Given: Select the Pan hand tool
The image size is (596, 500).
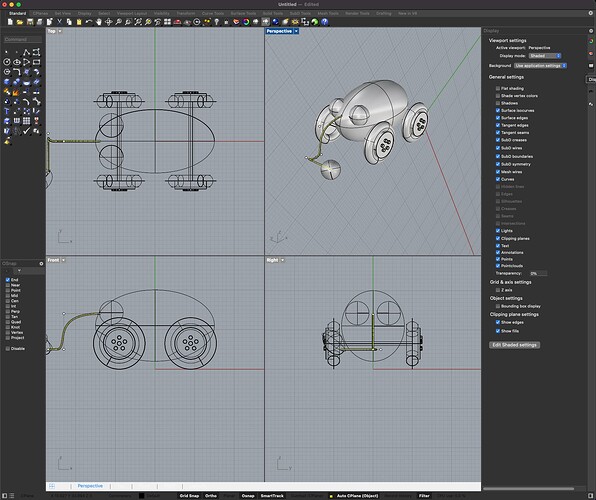Looking at the screenshot, I should (x=99, y=22).
